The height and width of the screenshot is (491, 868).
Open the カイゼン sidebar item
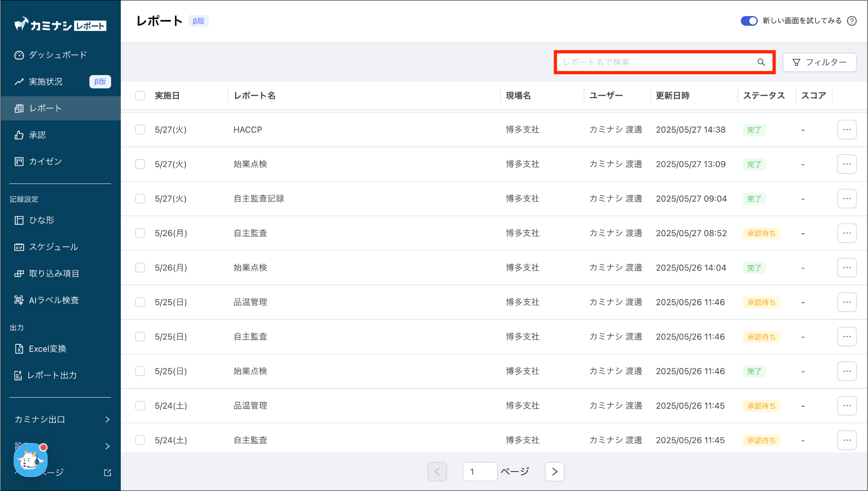pyautogui.click(x=45, y=162)
